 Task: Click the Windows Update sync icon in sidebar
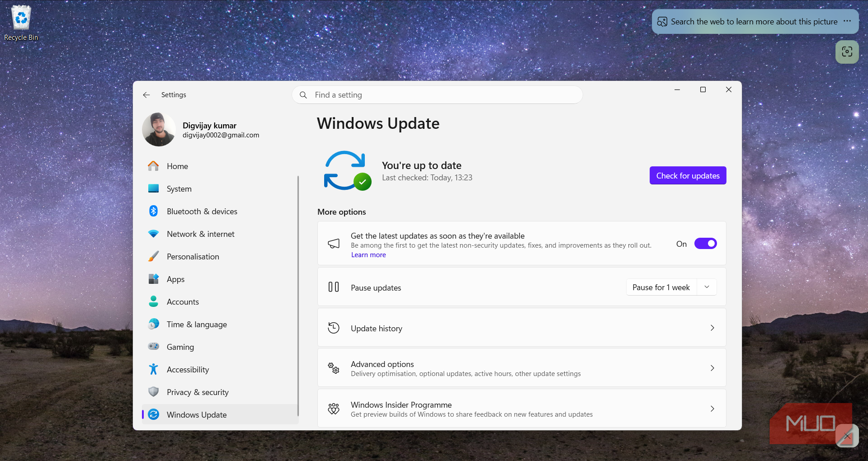(x=154, y=414)
